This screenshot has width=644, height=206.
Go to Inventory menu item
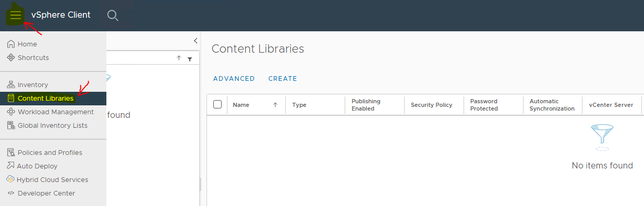tap(33, 84)
